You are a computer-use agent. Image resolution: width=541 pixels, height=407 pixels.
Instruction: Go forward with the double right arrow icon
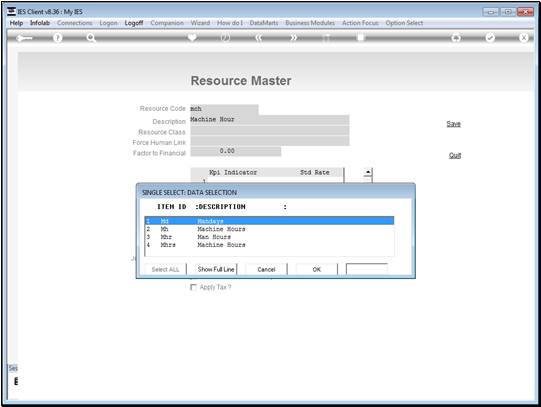coord(293,38)
